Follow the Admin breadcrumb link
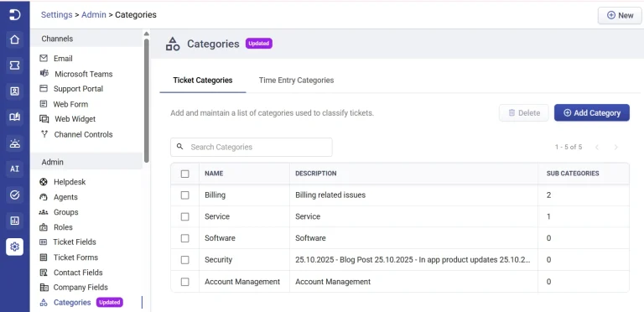Image resolution: width=644 pixels, height=312 pixels. pyautogui.click(x=94, y=15)
